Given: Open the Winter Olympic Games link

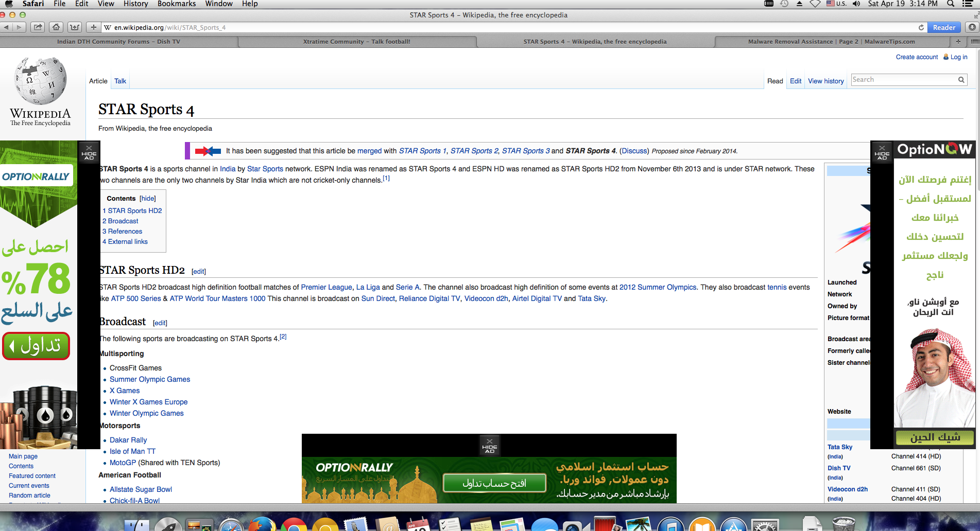Looking at the screenshot, I should tap(146, 414).
